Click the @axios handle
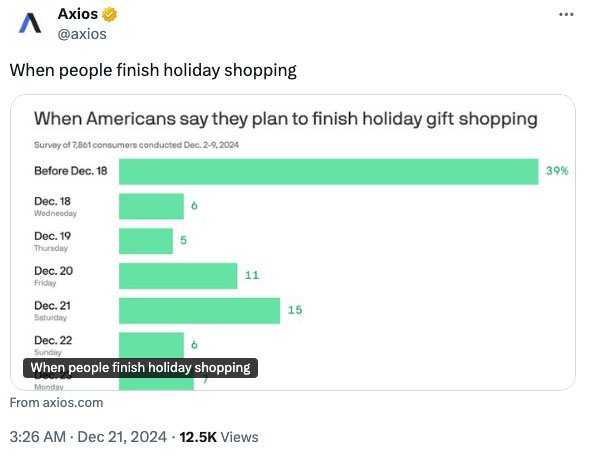This screenshot has width=590, height=459. pyautogui.click(x=82, y=34)
